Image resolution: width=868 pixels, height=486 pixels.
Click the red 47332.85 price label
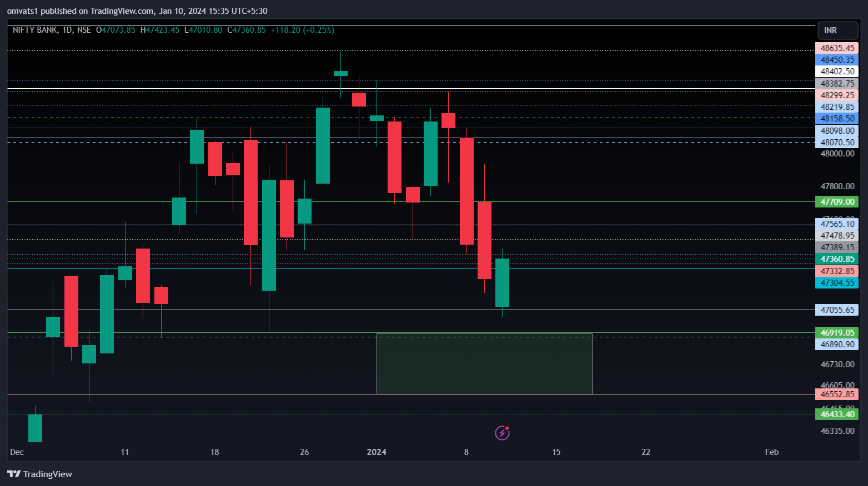[837, 271]
